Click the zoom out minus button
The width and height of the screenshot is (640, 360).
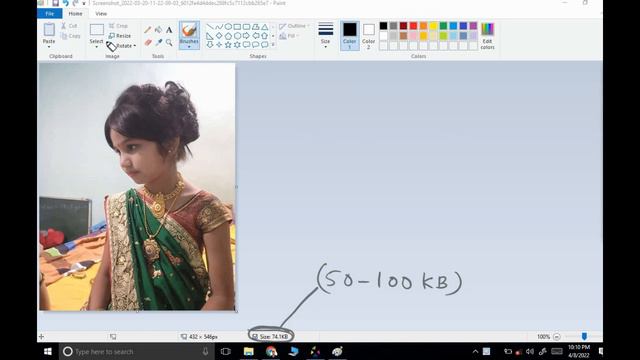[x=557, y=337]
